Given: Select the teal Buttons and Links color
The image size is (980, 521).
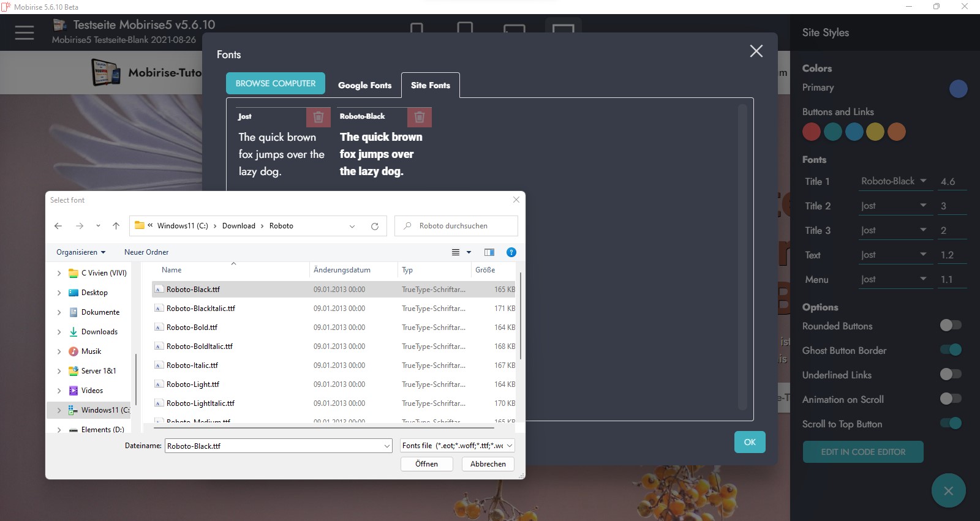Looking at the screenshot, I should tap(833, 132).
